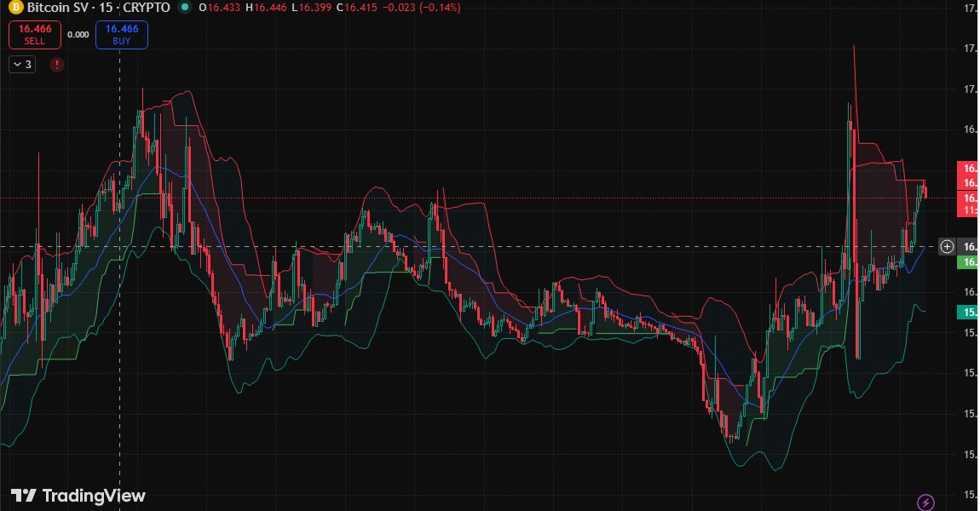The height and width of the screenshot is (511, 980).
Task: Click the close value C16.415
Action: [x=357, y=8]
